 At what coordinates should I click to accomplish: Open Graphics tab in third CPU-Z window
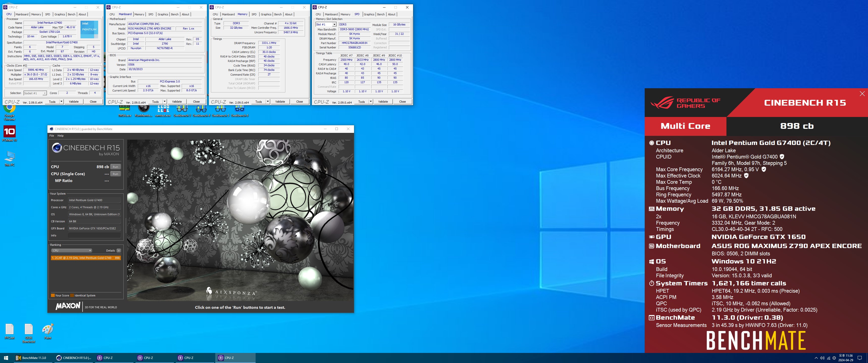coord(266,14)
